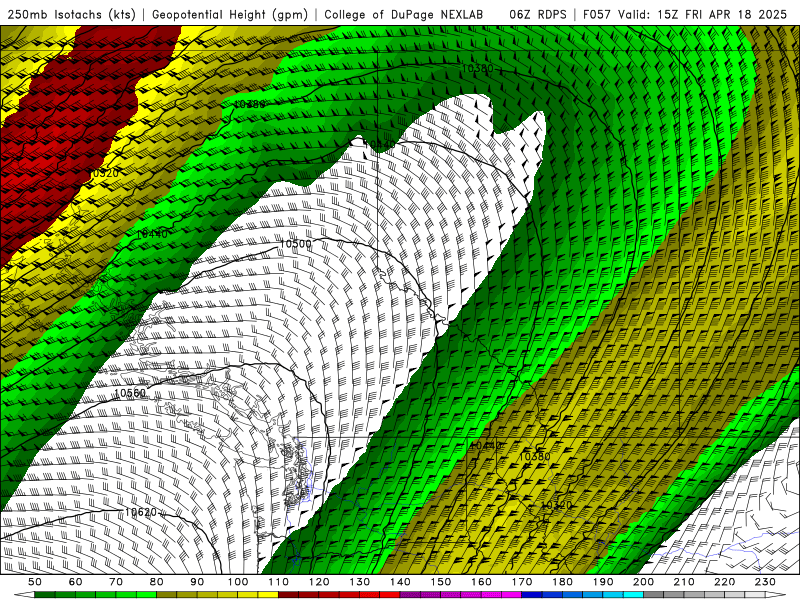Click the '80' color bar value
This screenshot has height=600, width=800.
(x=157, y=582)
